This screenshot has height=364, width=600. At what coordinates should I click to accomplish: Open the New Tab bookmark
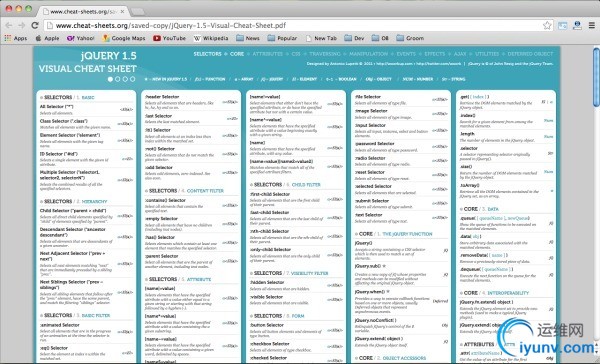click(321, 38)
